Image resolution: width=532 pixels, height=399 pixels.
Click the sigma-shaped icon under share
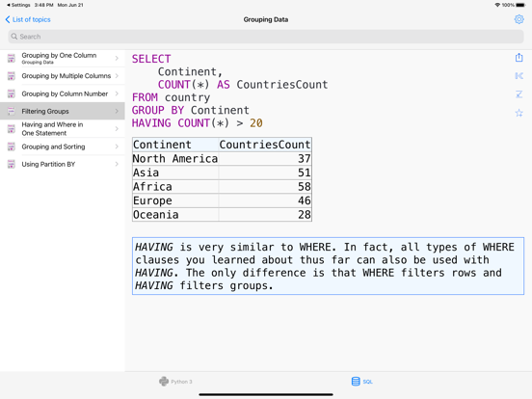pyautogui.click(x=519, y=94)
